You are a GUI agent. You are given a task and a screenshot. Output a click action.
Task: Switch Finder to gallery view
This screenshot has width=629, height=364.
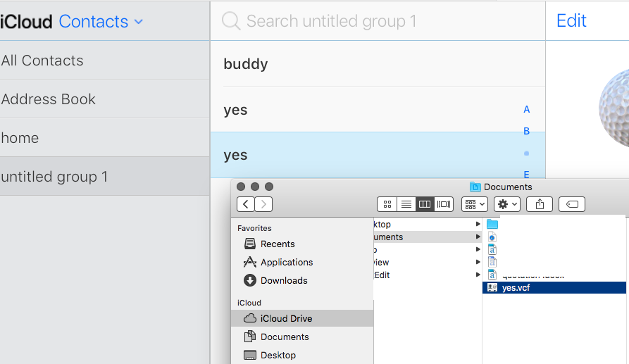coord(444,204)
